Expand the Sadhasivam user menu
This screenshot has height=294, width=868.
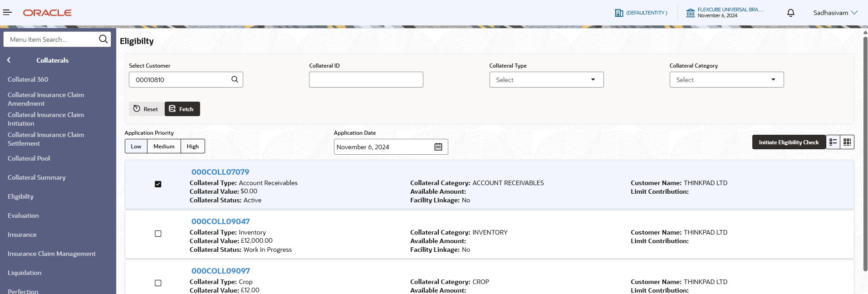click(835, 13)
